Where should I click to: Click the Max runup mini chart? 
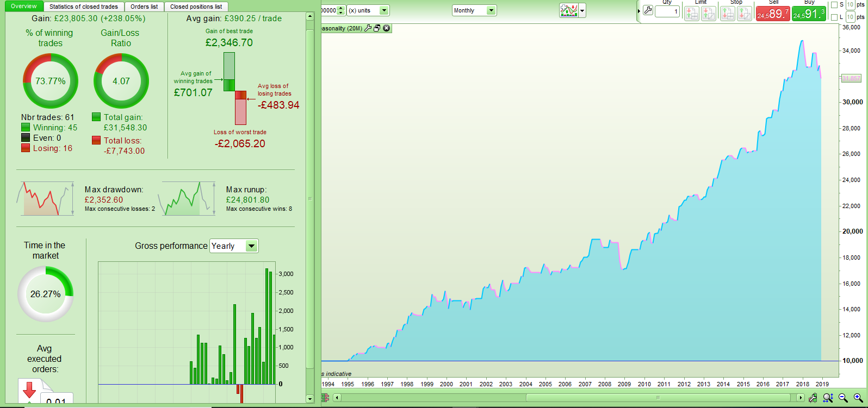(187, 199)
